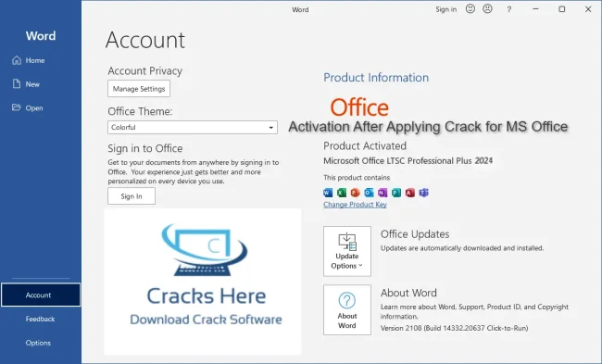Viewport: 602px width, 364px height.
Task: Choose the Open label in sidebar
Action: tap(34, 107)
